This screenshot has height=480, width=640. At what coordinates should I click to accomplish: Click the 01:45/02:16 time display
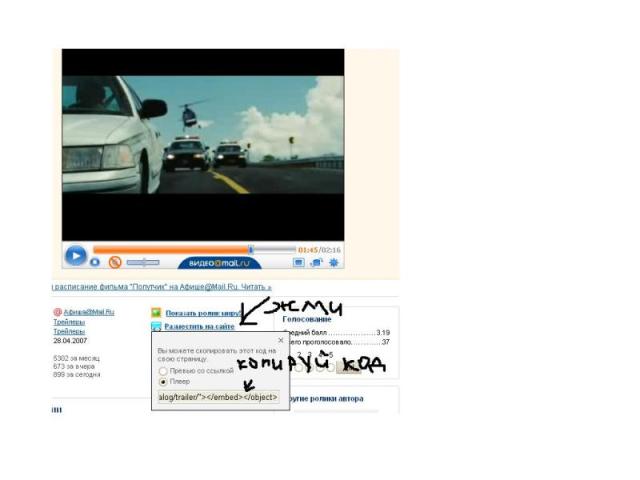(320, 250)
